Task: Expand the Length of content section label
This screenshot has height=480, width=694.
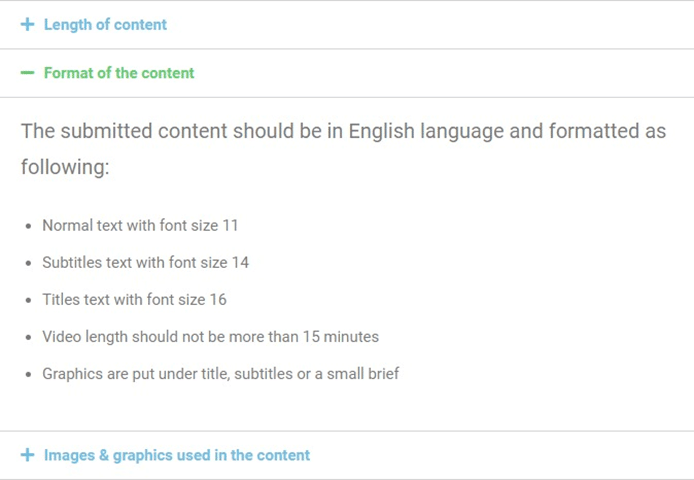Action: click(x=105, y=24)
